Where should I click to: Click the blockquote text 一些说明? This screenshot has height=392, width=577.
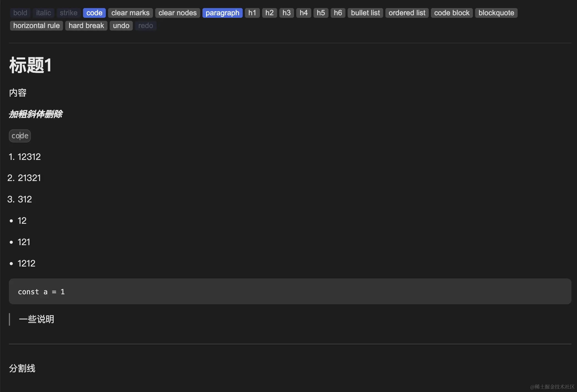36,319
